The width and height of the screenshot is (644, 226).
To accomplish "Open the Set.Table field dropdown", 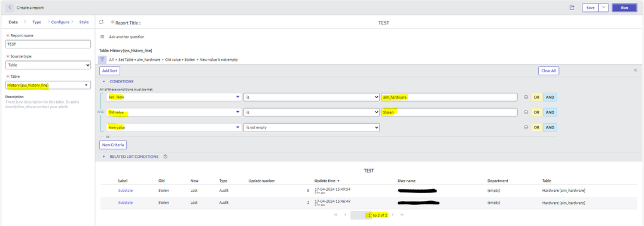I will (x=173, y=97).
